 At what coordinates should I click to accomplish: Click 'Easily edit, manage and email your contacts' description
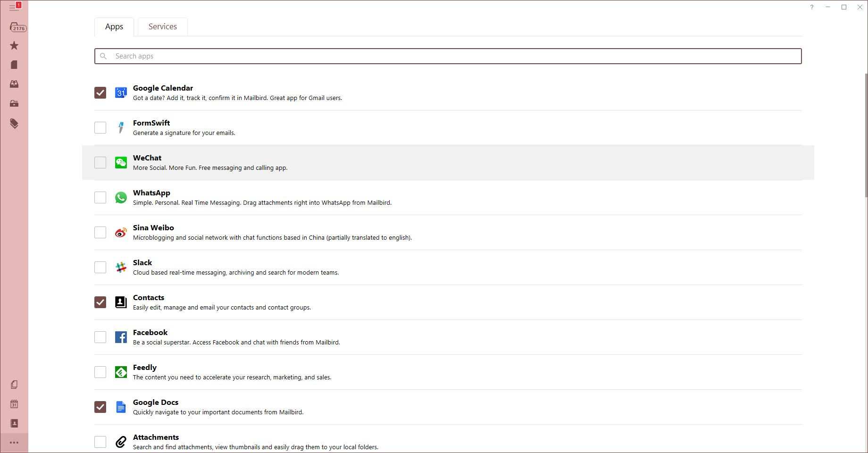coord(222,308)
